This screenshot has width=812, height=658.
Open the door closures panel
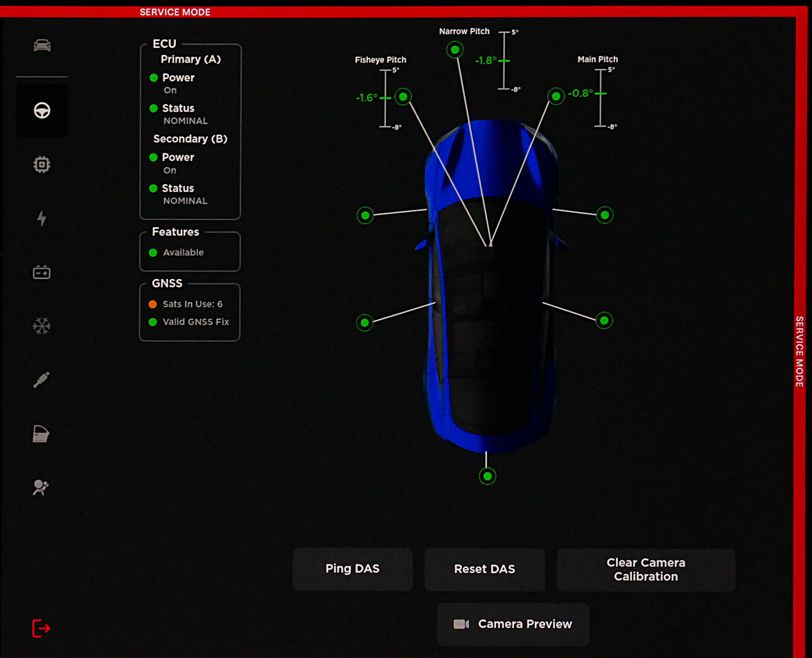[x=41, y=433]
